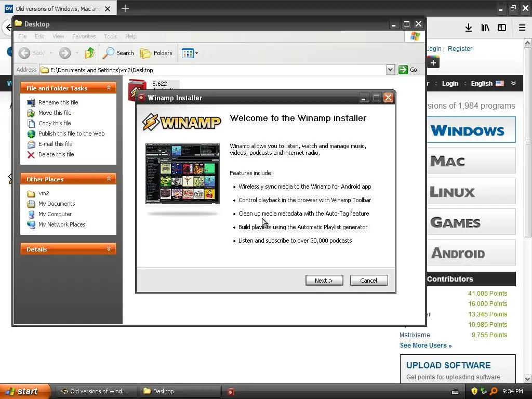Click the Matrixisme contributor name
532x399 pixels.
415,335
